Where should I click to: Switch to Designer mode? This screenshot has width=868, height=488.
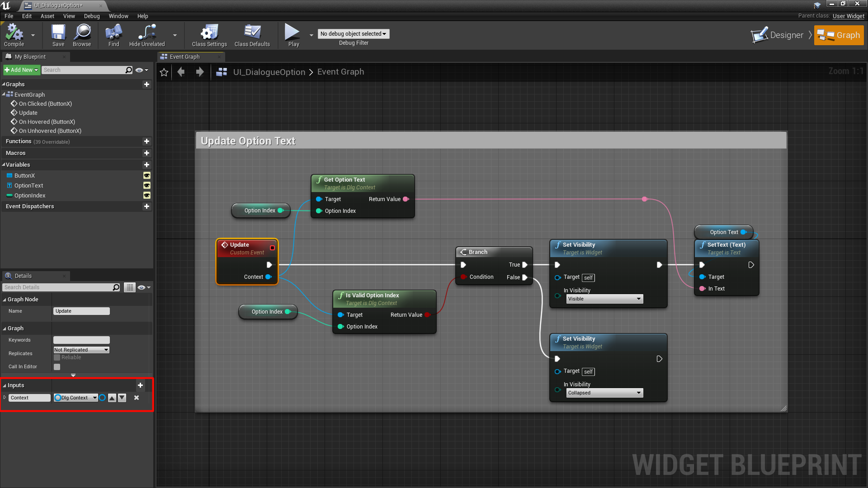coord(778,35)
